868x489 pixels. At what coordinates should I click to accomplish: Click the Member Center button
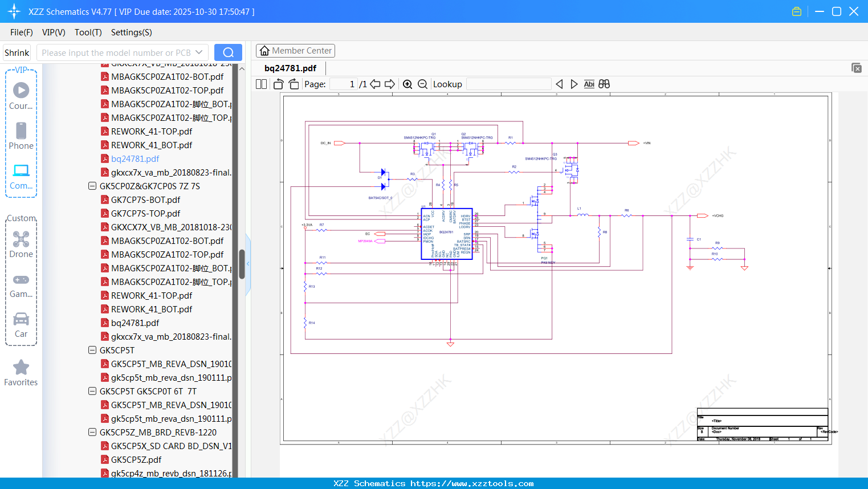295,51
